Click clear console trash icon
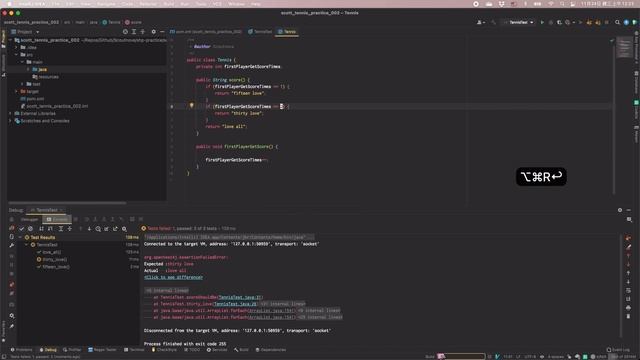 coord(628,316)
